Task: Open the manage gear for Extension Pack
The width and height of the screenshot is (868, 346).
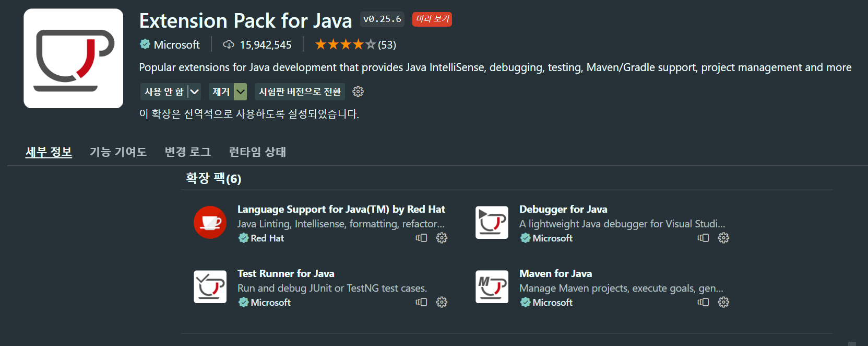Action: point(358,91)
